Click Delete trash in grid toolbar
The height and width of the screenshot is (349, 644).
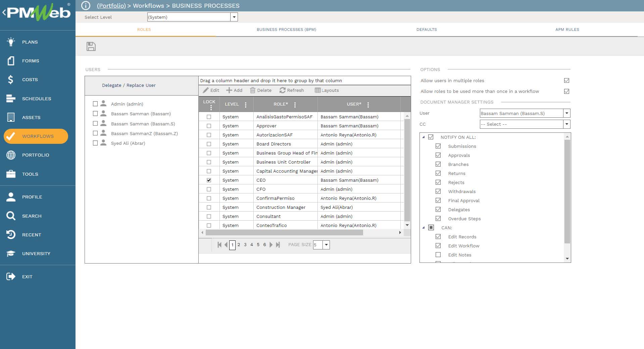[x=261, y=90]
